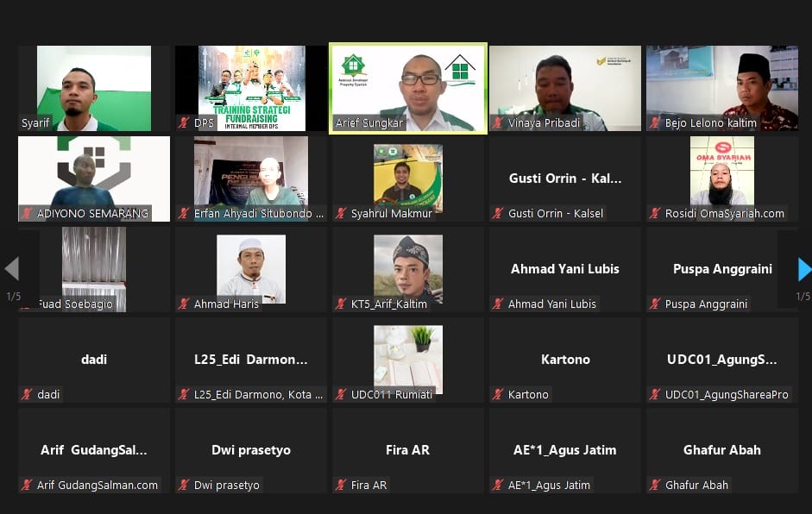Select Ahmad Haris participant tile

251,270
